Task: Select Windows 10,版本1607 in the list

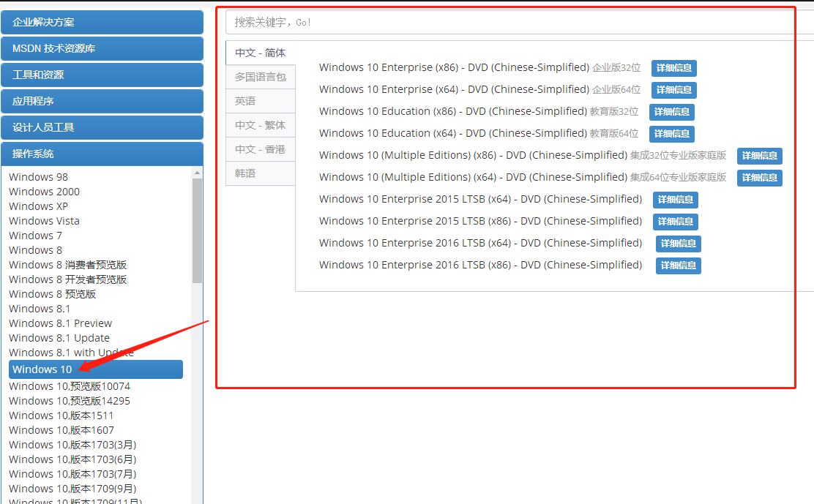Action: (59, 429)
